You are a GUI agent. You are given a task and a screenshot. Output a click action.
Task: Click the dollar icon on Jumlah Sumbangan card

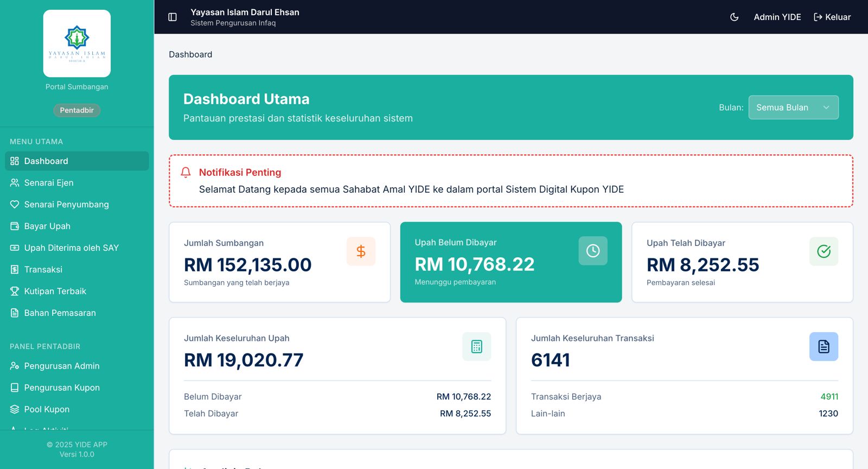click(x=361, y=251)
